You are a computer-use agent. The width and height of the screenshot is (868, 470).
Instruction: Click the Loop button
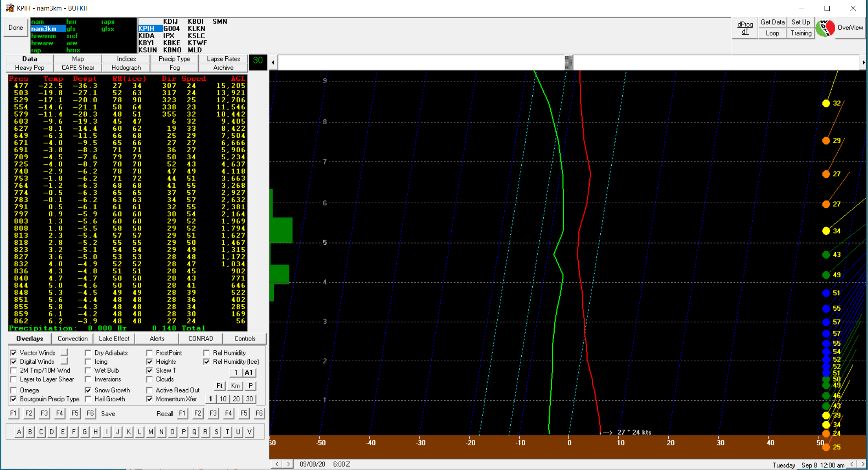[772, 33]
